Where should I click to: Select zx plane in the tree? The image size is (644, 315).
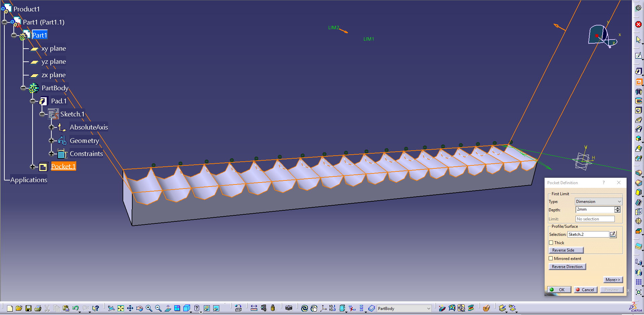pos(54,75)
